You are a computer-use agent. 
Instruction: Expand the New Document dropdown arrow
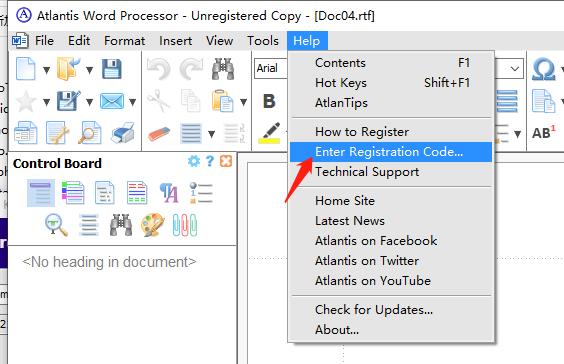[46, 69]
